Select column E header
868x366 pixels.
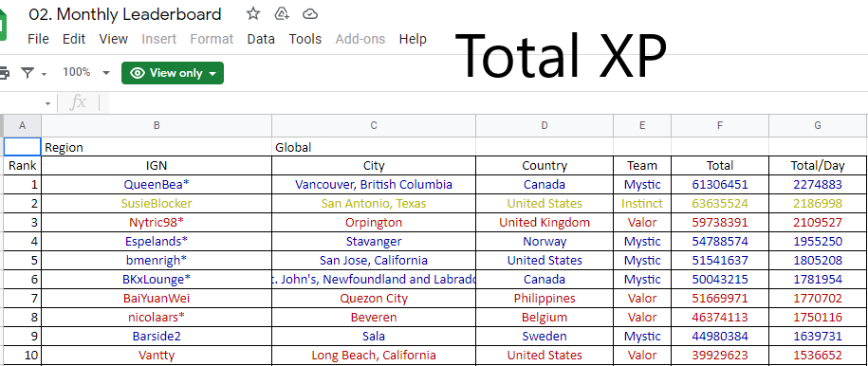pos(642,126)
